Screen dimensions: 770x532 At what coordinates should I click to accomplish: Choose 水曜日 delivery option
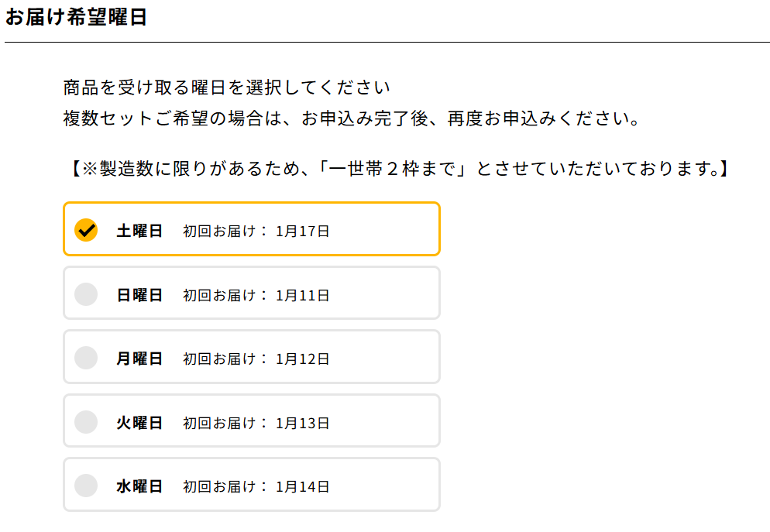coord(252,484)
